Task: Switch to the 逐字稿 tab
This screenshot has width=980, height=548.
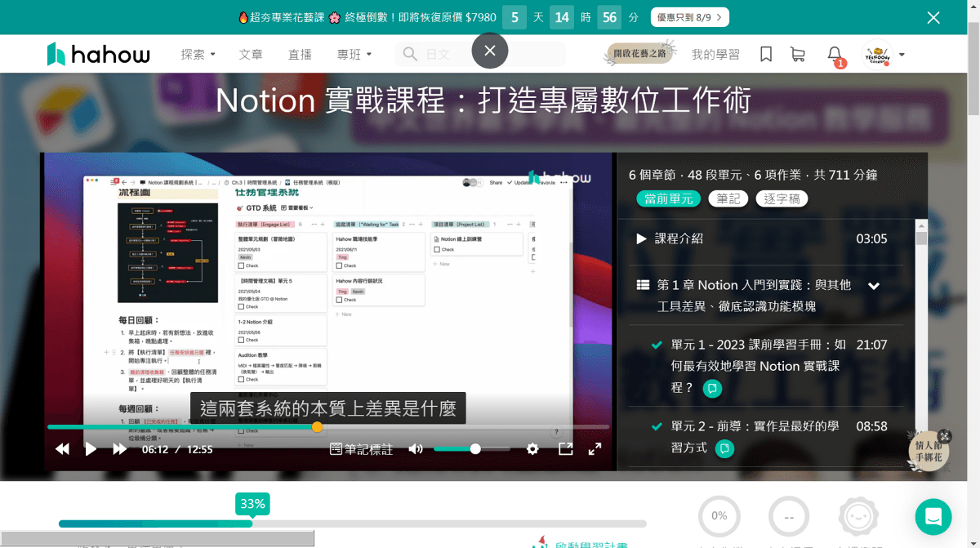Action: (x=782, y=198)
